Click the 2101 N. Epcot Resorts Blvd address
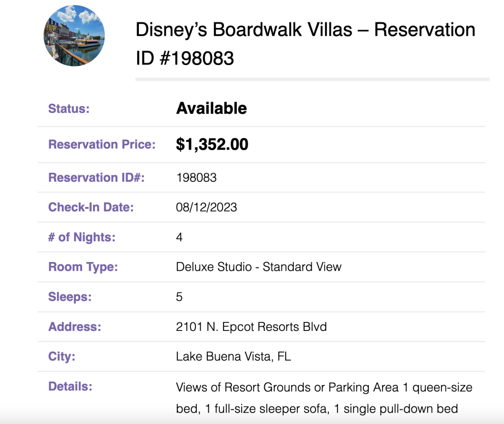Image resolution: width=504 pixels, height=424 pixels. [252, 327]
